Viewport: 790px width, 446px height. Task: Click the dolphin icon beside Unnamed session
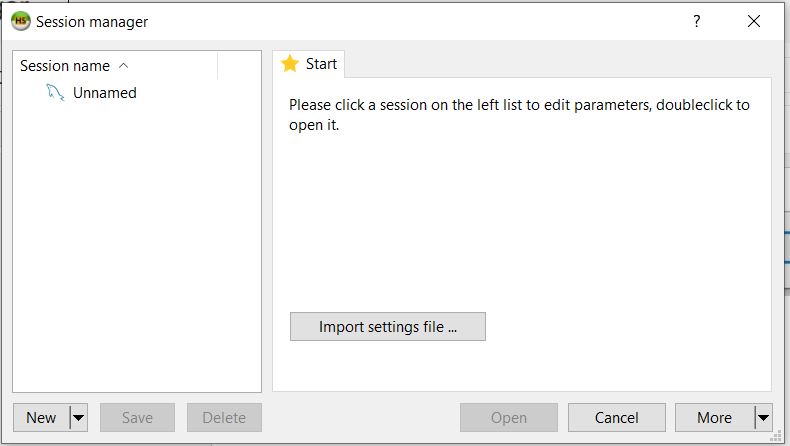tap(55, 93)
